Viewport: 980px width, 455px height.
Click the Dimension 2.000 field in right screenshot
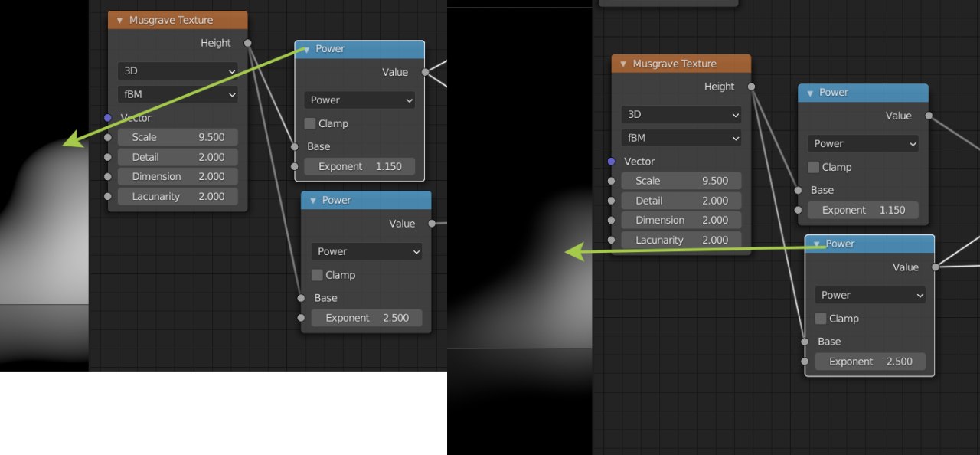681,220
